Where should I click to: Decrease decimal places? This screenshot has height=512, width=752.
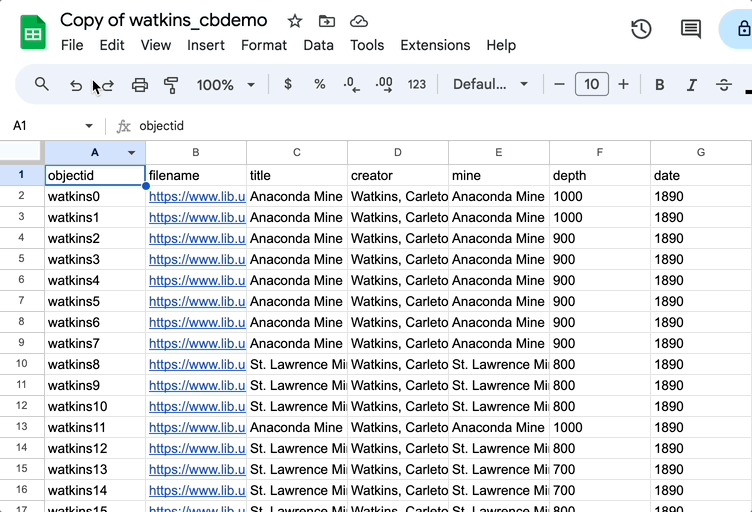point(352,85)
